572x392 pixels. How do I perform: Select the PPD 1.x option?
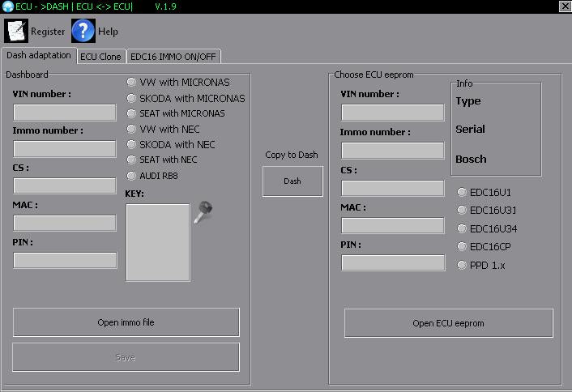pos(462,265)
